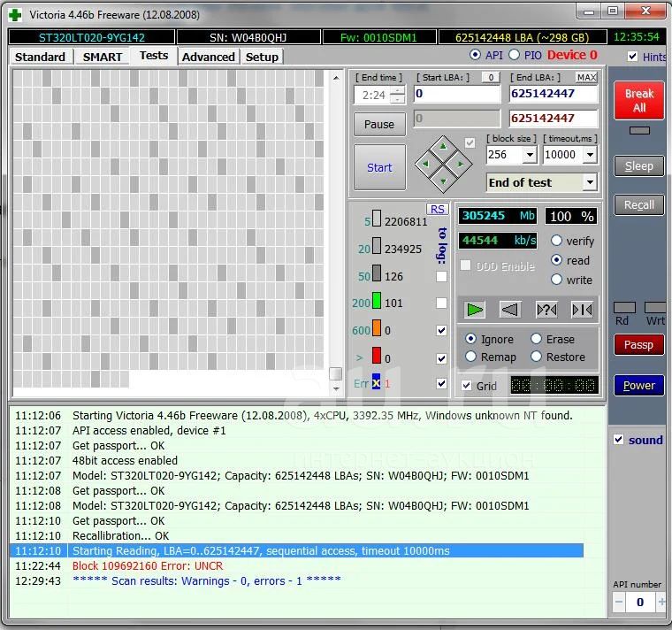672x630 pixels.
Task: Click the Start button
Action: coord(379,167)
